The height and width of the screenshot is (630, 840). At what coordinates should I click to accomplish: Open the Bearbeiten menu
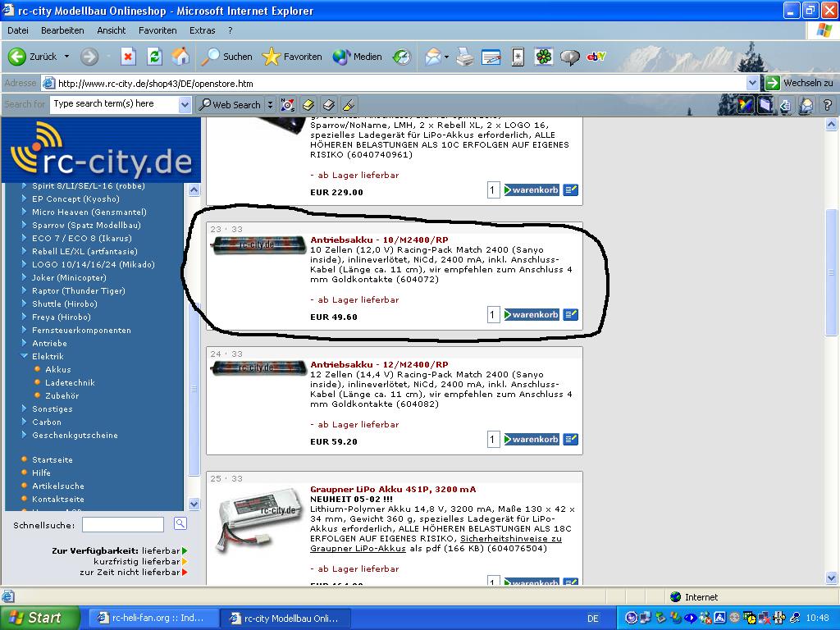pos(62,30)
